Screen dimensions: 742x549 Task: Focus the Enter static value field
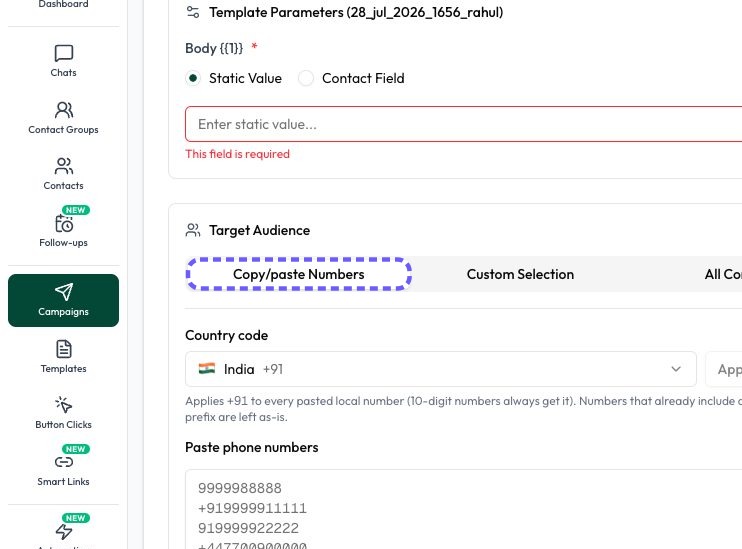click(x=464, y=124)
